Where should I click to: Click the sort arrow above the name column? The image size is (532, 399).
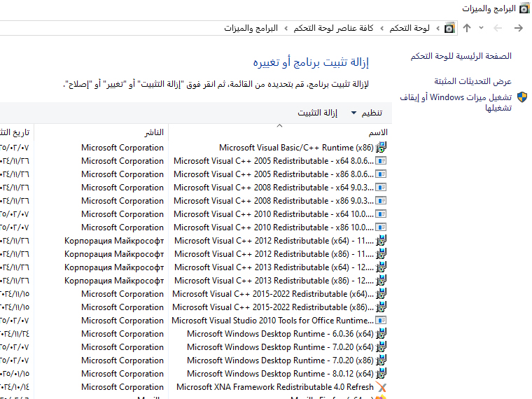[279, 125]
